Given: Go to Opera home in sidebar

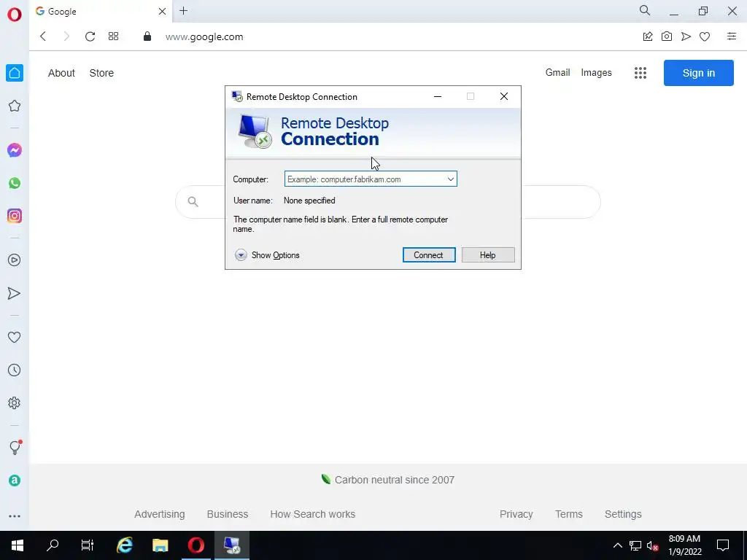Looking at the screenshot, I should [15, 73].
